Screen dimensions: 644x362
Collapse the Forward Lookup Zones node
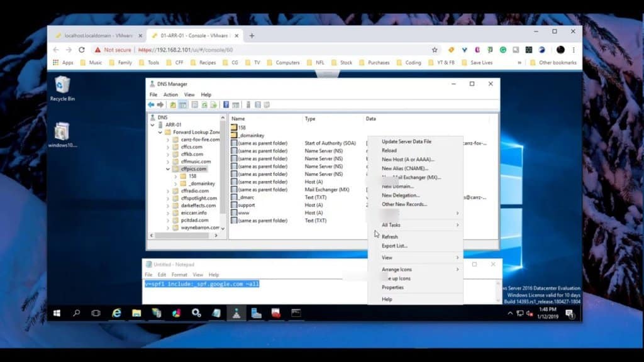point(160,132)
